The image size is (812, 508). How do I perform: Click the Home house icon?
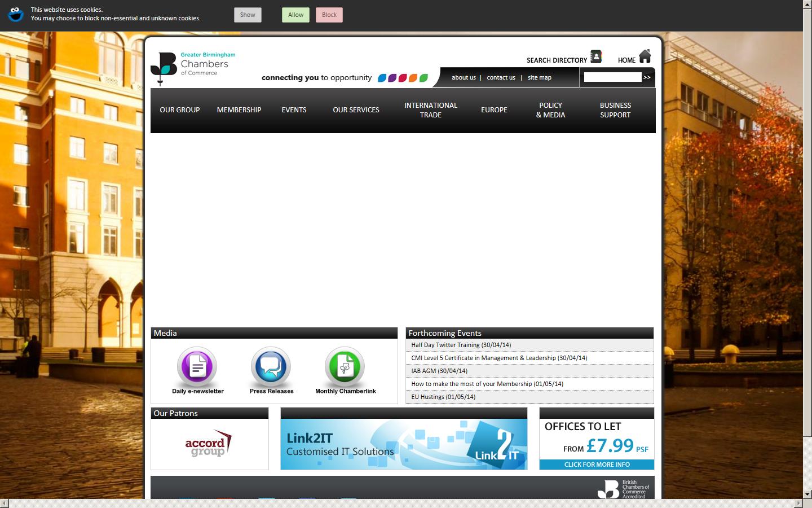coord(644,56)
